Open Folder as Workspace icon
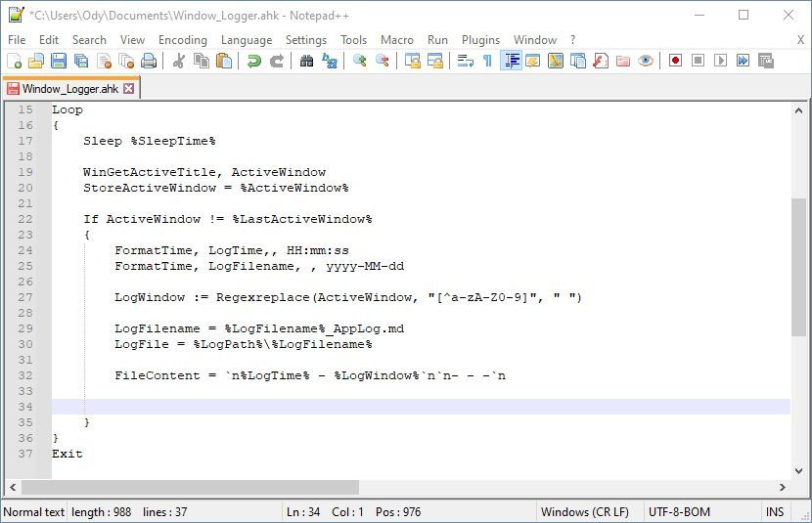The height and width of the screenshot is (523, 812). point(623,61)
